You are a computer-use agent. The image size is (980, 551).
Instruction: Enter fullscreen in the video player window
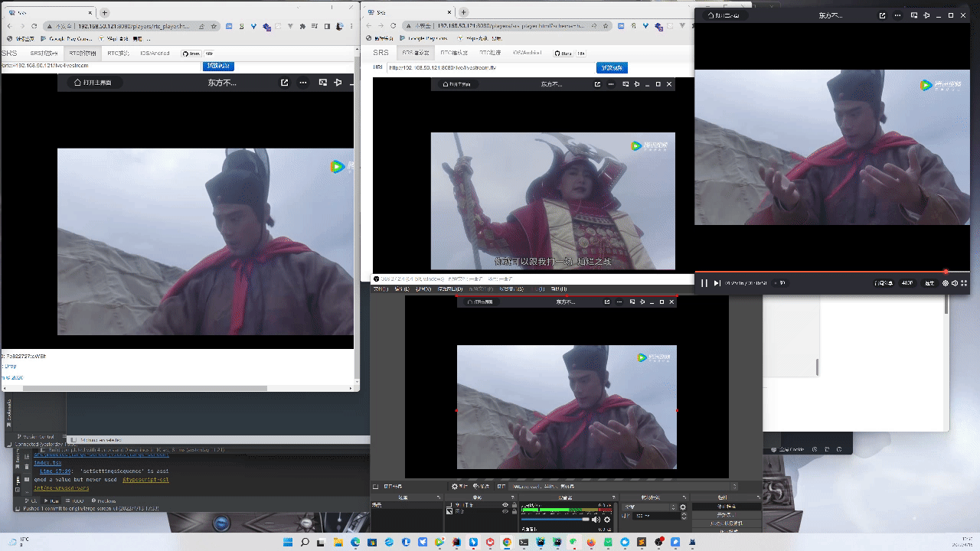click(964, 283)
